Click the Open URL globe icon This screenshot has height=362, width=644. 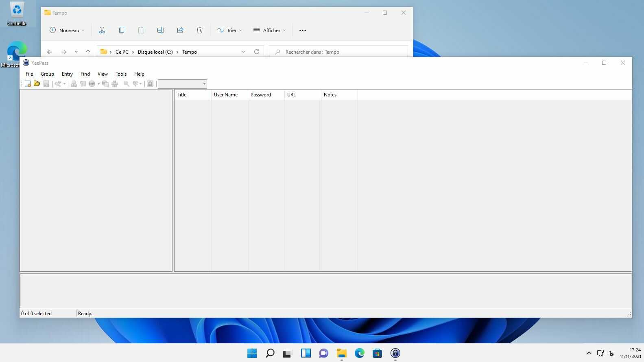(x=92, y=84)
